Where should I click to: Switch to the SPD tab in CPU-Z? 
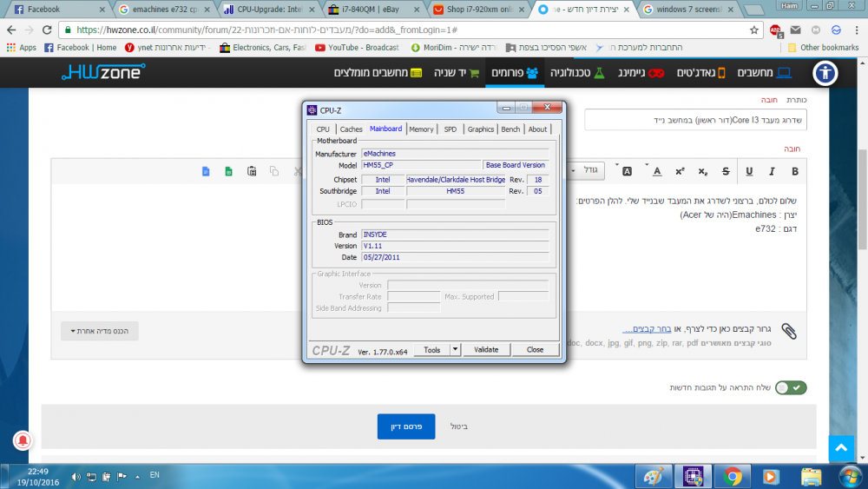450,129
